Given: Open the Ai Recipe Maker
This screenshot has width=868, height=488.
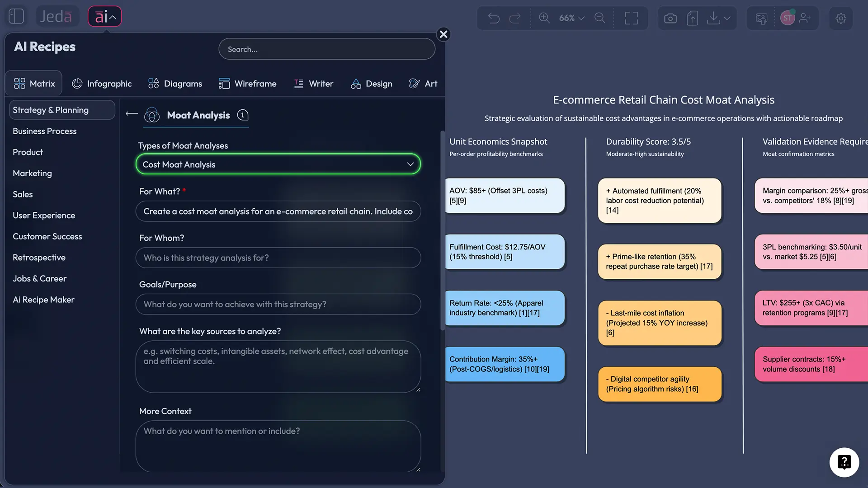Looking at the screenshot, I should pyautogui.click(x=43, y=300).
